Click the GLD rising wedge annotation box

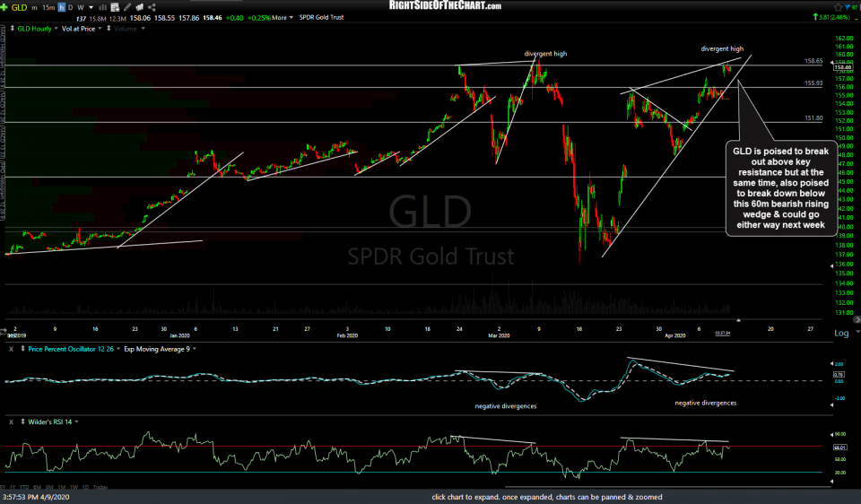781,188
